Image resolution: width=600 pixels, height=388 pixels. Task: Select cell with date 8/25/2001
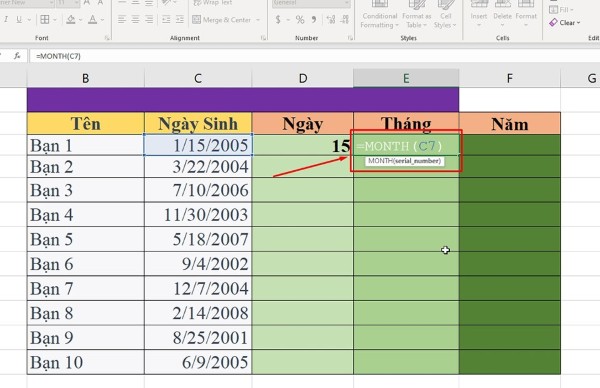(198, 337)
